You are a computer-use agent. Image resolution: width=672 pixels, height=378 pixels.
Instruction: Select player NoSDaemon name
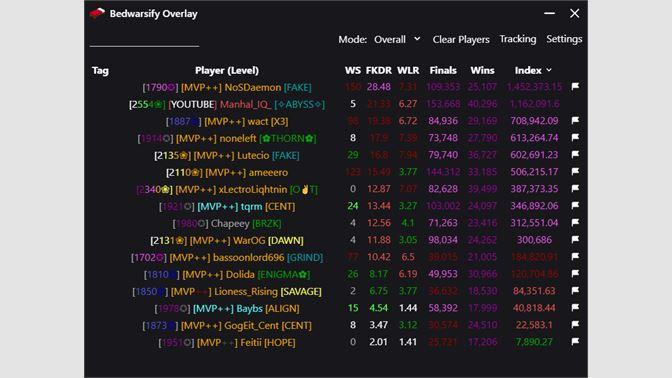click(x=253, y=87)
